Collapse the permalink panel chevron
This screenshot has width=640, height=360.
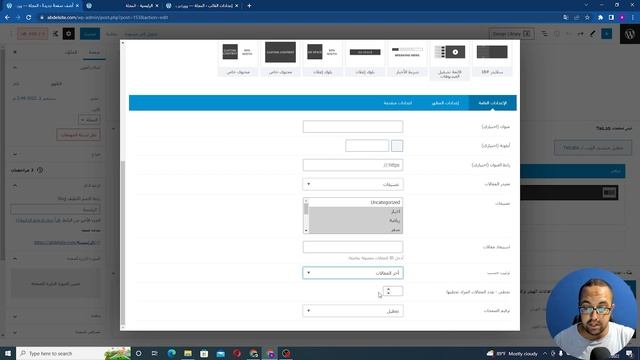[15, 186]
